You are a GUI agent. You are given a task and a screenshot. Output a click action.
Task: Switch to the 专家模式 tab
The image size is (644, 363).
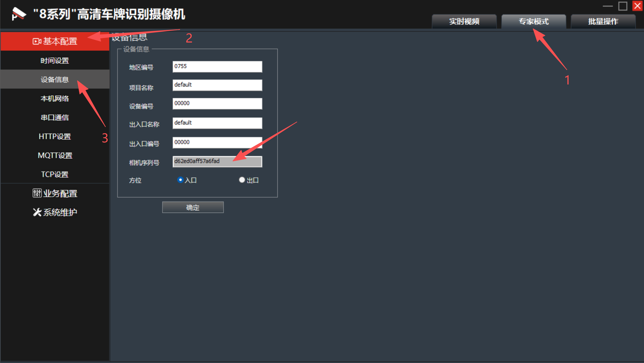(533, 21)
